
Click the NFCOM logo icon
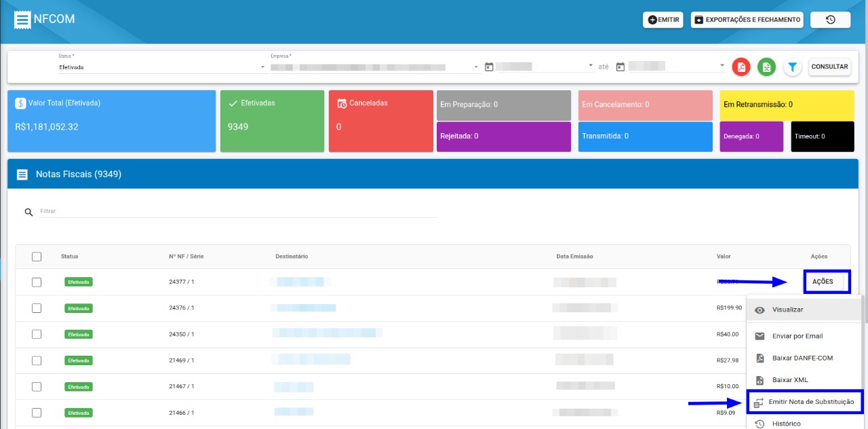click(22, 20)
